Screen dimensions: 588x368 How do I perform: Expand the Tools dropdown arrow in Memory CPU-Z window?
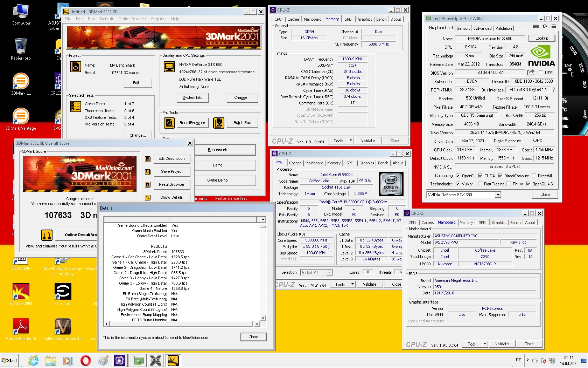[x=351, y=141]
